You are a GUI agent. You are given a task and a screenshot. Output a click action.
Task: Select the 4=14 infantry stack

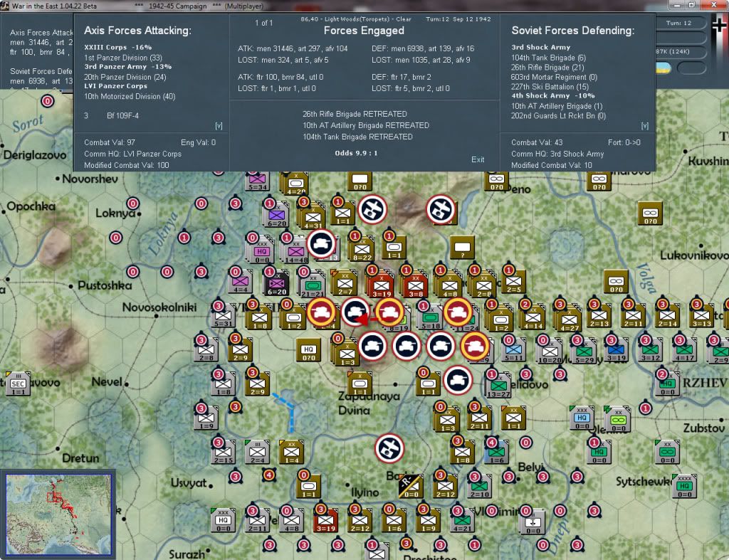pyautogui.click(x=533, y=317)
